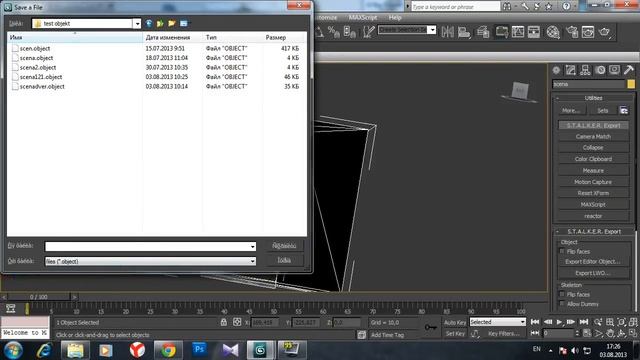The width and height of the screenshot is (640, 360).
Task: Enable Flip faces under Skeleton group
Action: tap(562, 294)
